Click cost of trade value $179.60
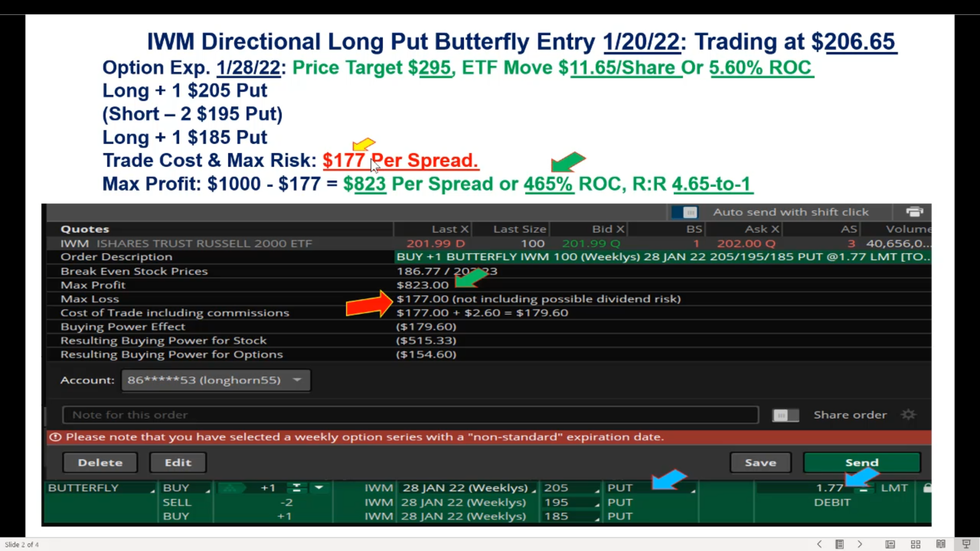Image resolution: width=980 pixels, height=551 pixels. (x=542, y=313)
